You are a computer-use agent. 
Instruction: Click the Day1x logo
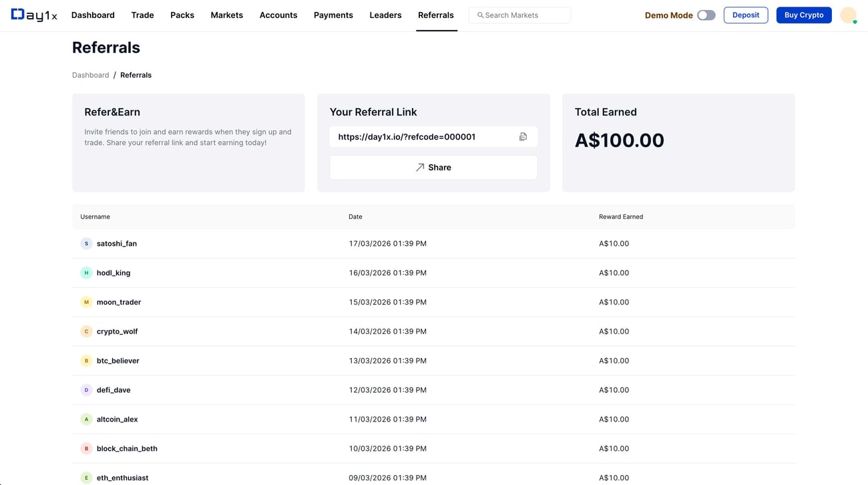tap(34, 15)
